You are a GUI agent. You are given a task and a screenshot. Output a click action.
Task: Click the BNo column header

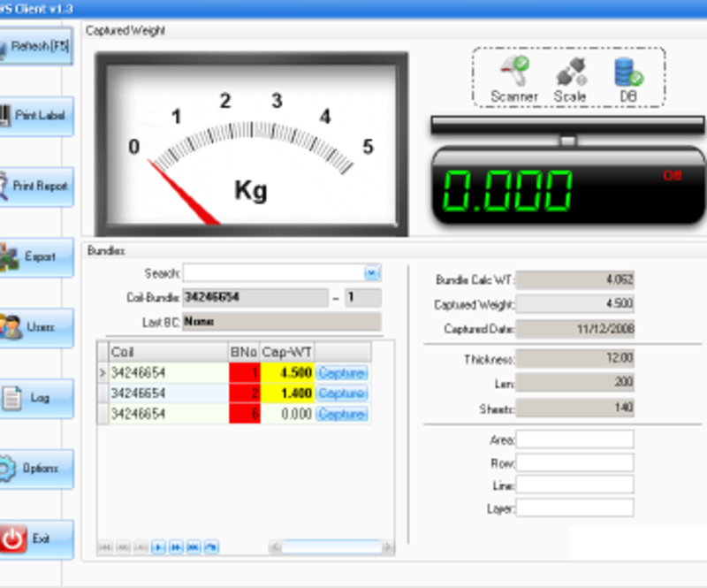point(244,352)
